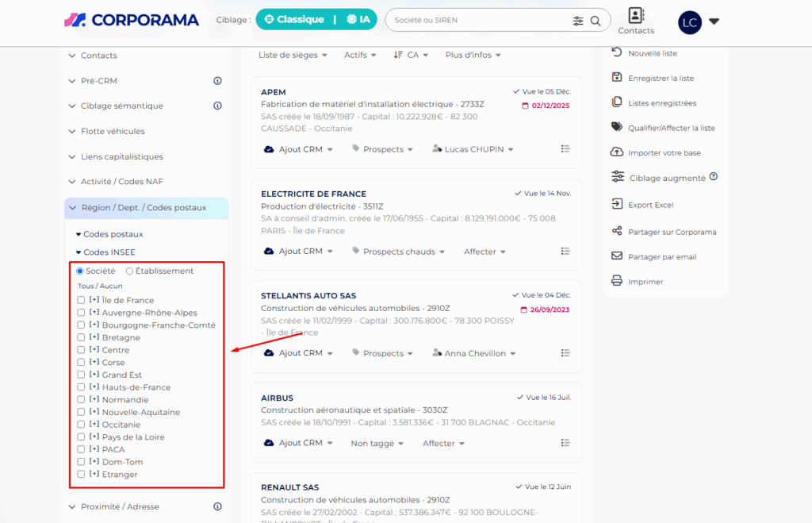Click the search filter sliders icon
The width and height of the screenshot is (812, 523).
point(578,21)
